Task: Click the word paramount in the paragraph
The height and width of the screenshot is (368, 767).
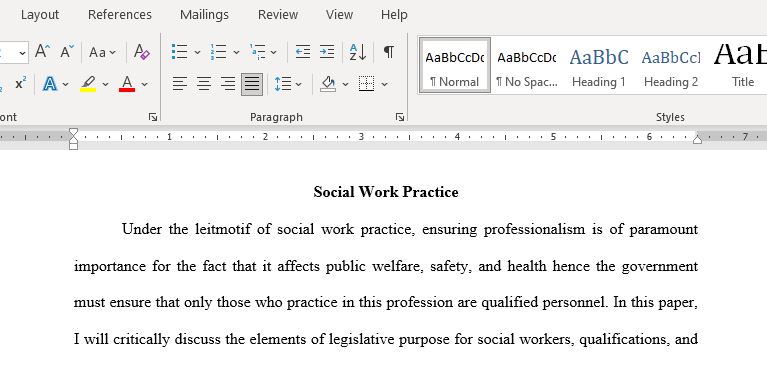Action: point(664,229)
